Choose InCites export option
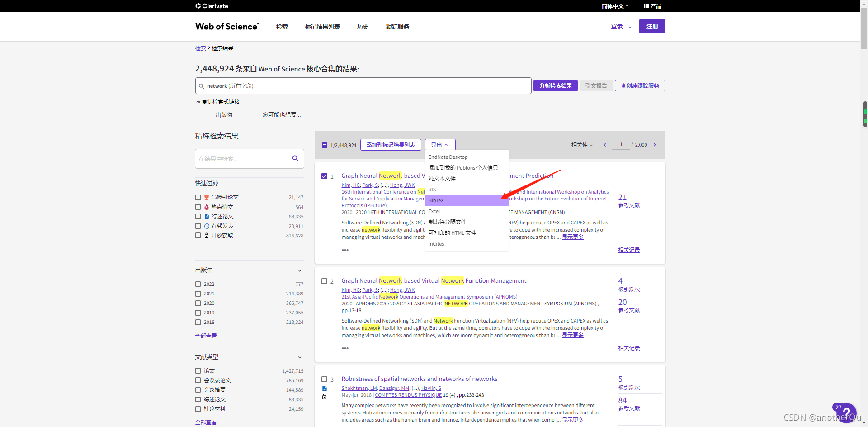The height and width of the screenshot is (427, 868). [x=467, y=244]
